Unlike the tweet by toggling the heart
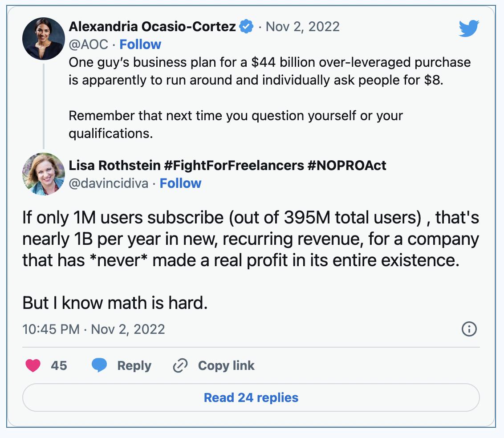 (x=33, y=365)
